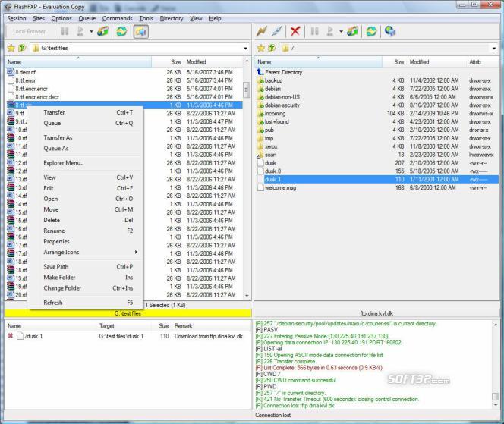Viewport: 504px width, 424px height.
Task: Expand the remote path dropdown
Action: (x=493, y=49)
